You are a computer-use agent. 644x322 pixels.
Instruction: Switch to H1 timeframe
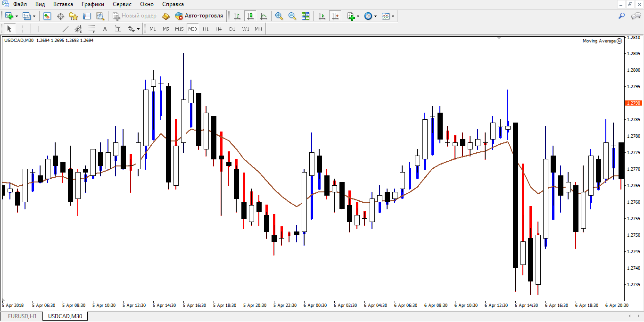click(206, 29)
